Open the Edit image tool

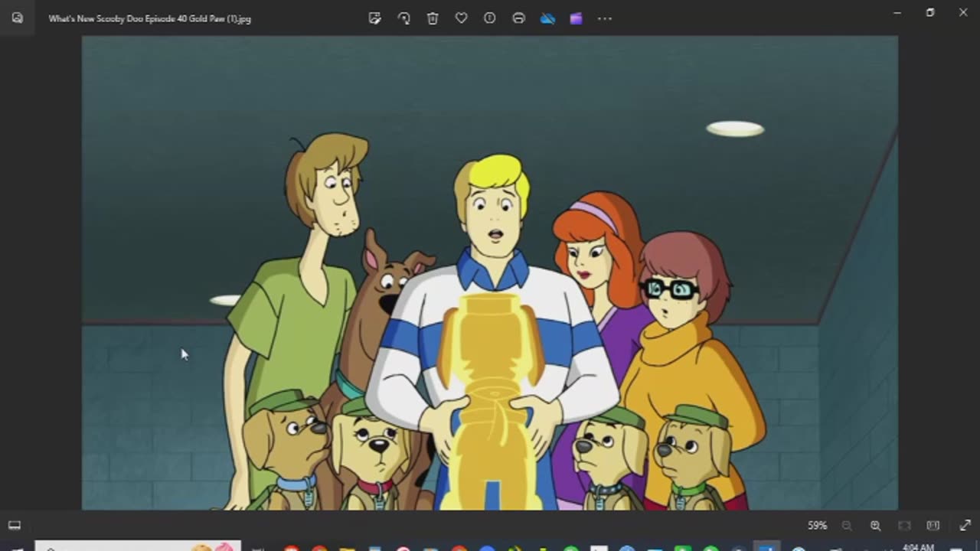click(374, 18)
